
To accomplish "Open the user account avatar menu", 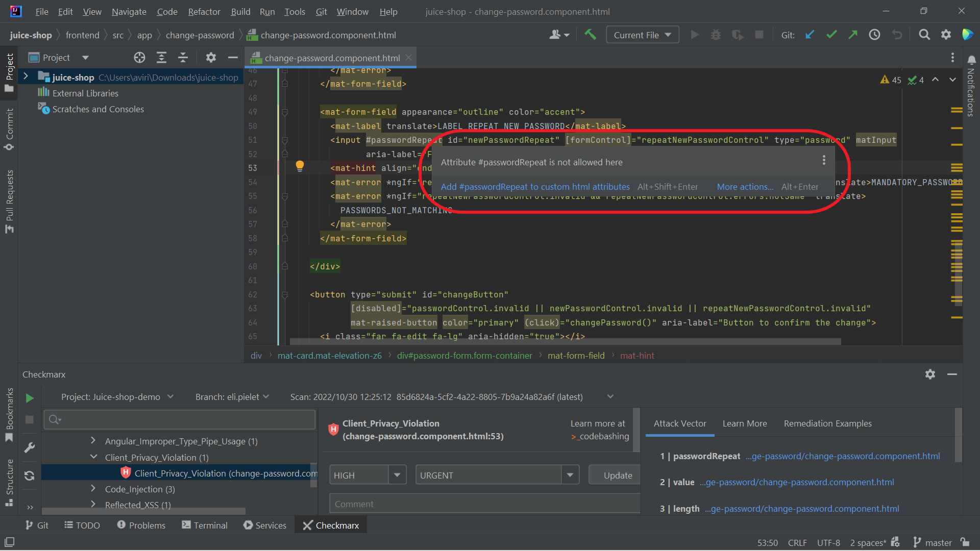I will point(559,35).
